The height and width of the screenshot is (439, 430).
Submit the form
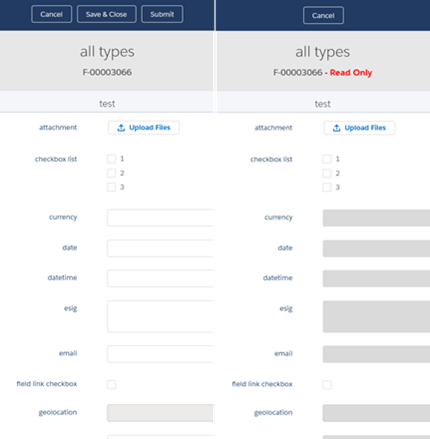162,14
